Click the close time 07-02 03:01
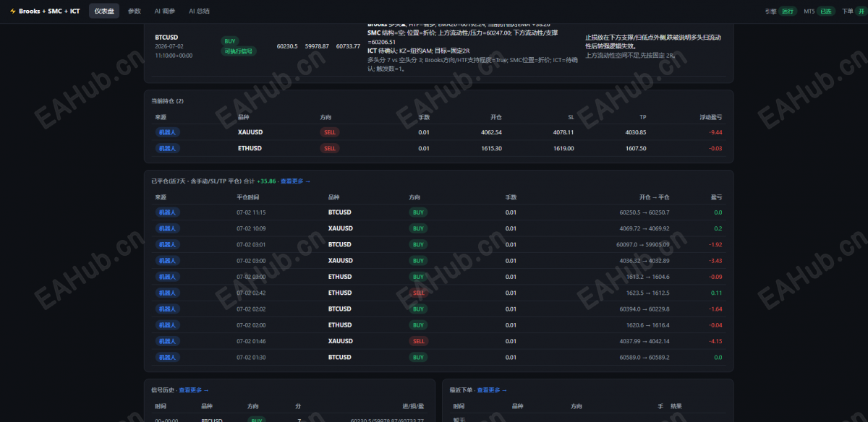868x422 pixels. coord(251,244)
